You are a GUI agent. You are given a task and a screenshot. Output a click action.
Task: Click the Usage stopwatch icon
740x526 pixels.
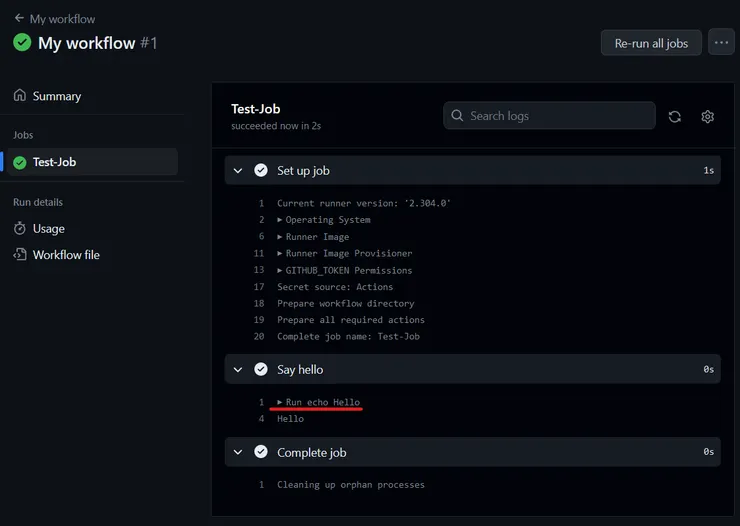click(20, 229)
